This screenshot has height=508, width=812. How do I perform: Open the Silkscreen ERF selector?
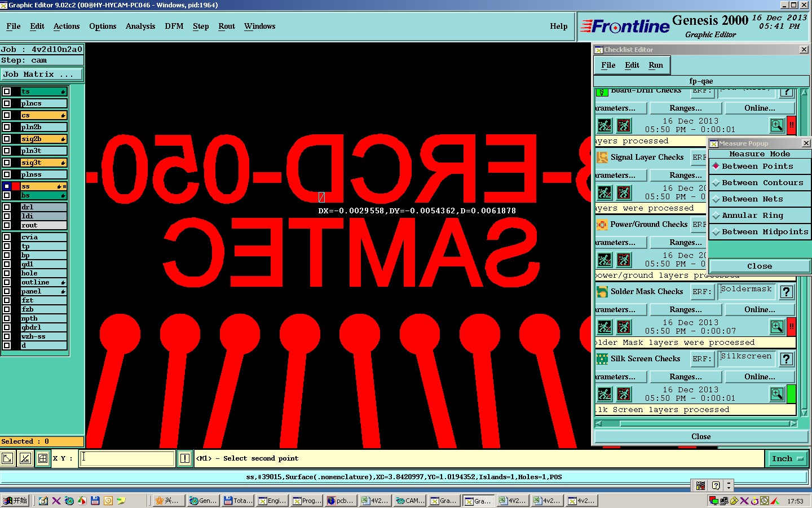coord(747,358)
